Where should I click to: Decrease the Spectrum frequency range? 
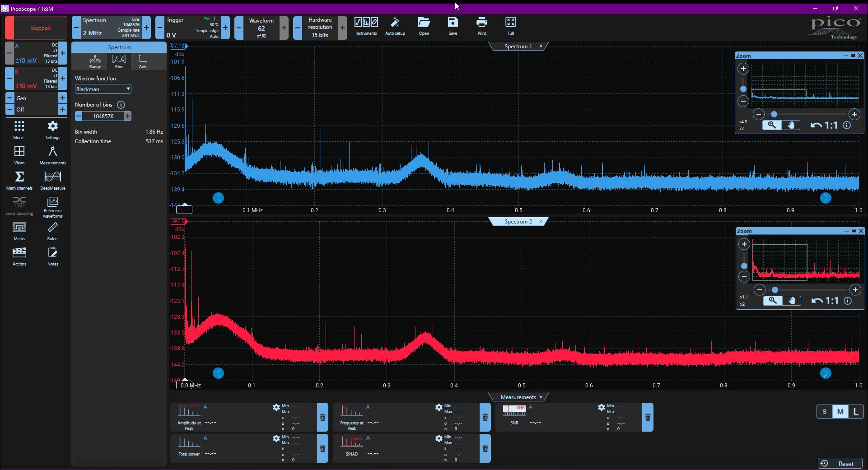tap(76, 28)
